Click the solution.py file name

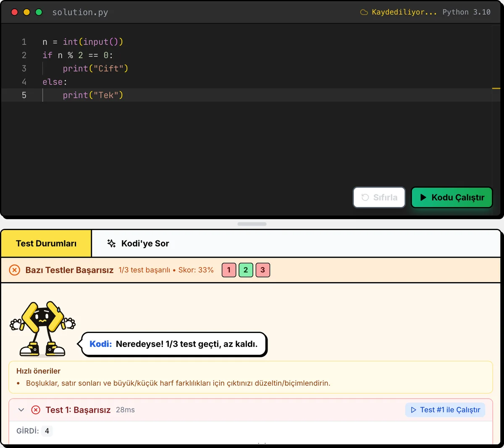pyautogui.click(x=80, y=12)
